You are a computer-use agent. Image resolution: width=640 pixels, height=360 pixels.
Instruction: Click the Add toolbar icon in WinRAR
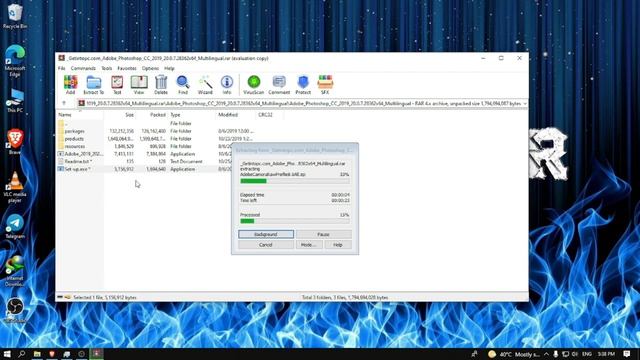pyautogui.click(x=70, y=84)
